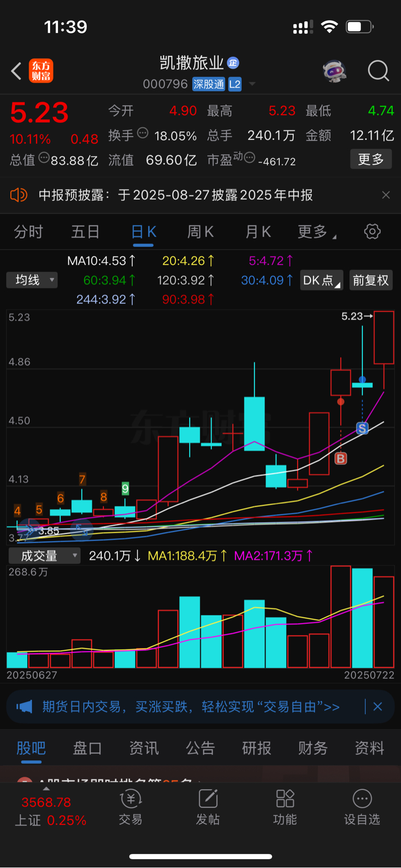Viewport: 401px width, 868px height.
Task: Tap the info icon beside 总值
Action: point(44,157)
